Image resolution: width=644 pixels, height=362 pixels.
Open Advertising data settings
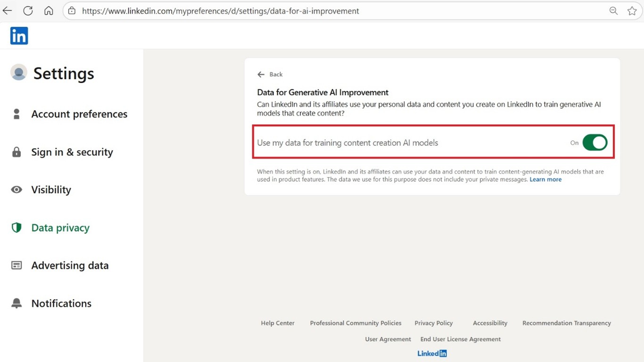tap(70, 266)
